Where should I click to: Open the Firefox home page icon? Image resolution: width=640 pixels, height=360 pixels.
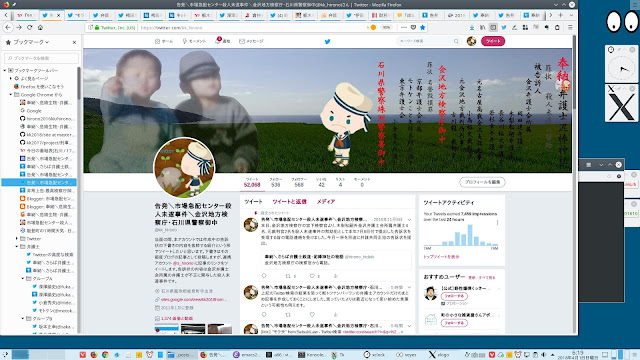(40, 27)
